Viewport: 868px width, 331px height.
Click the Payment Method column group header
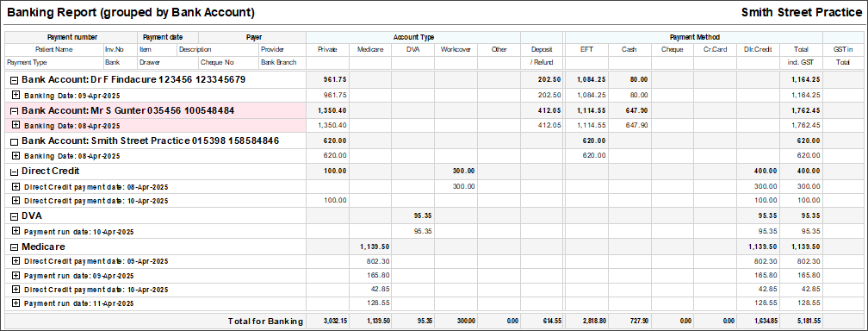coord(694,37)
